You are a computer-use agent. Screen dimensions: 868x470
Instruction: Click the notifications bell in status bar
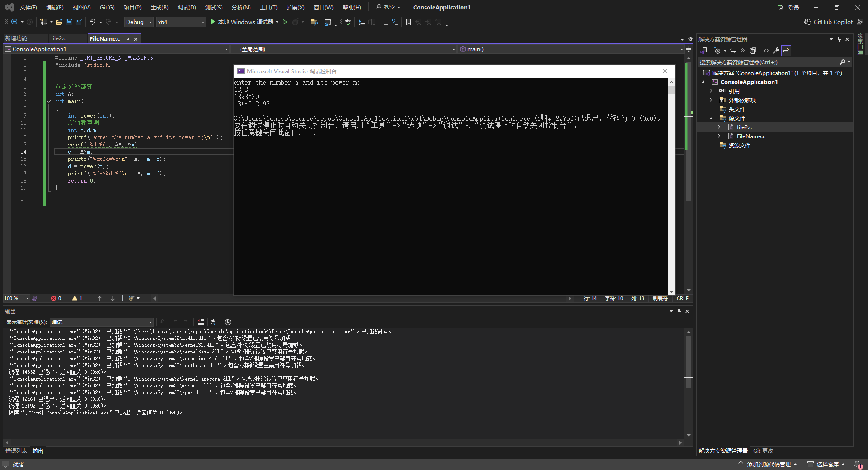[x=858, y=464]
